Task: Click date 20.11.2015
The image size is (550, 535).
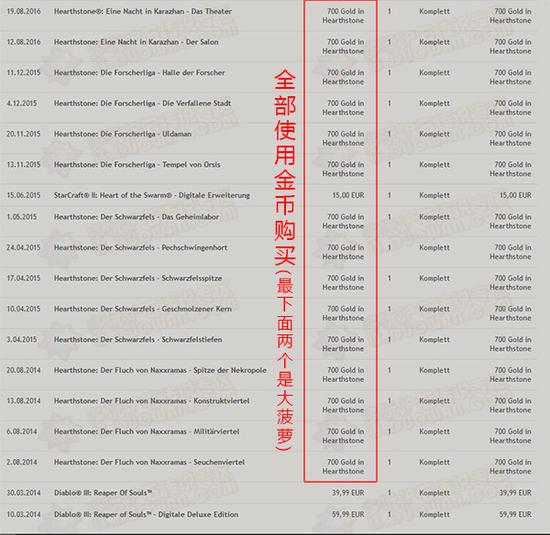Action: pos(24,134)
